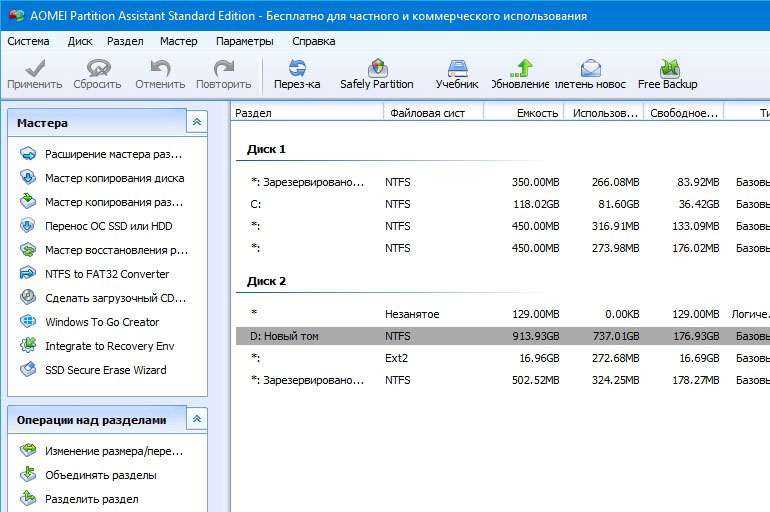This screenshot has height=512, width=770.
Task: Collapse the Мастера panel
Action: [197, 122]
